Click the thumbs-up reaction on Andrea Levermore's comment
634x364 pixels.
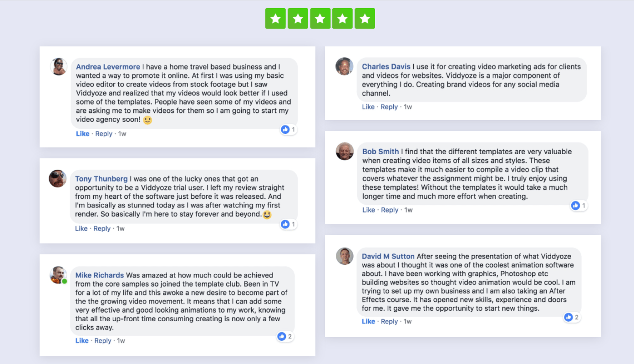[x=285, y=130]
